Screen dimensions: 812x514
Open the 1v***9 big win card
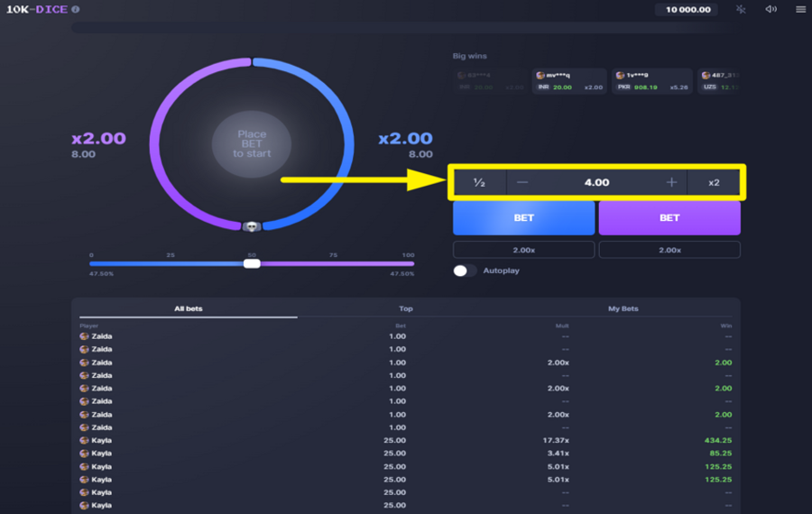pos(652,81)
